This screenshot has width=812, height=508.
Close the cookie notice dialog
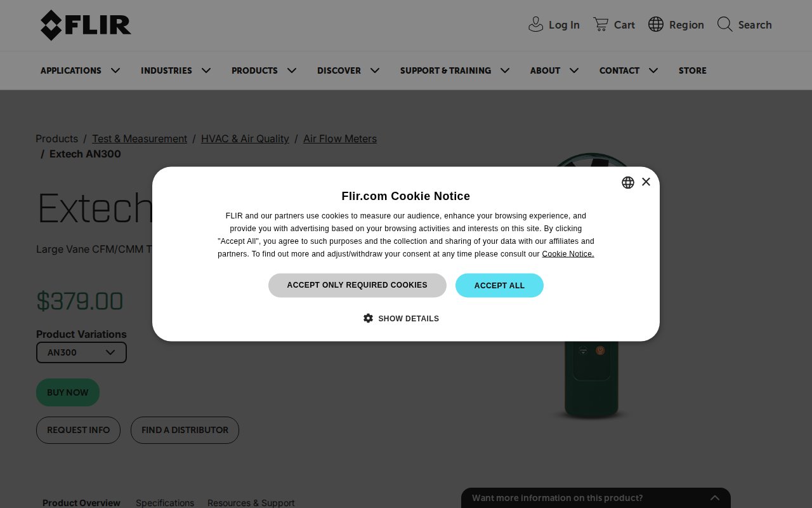(646, 182)
